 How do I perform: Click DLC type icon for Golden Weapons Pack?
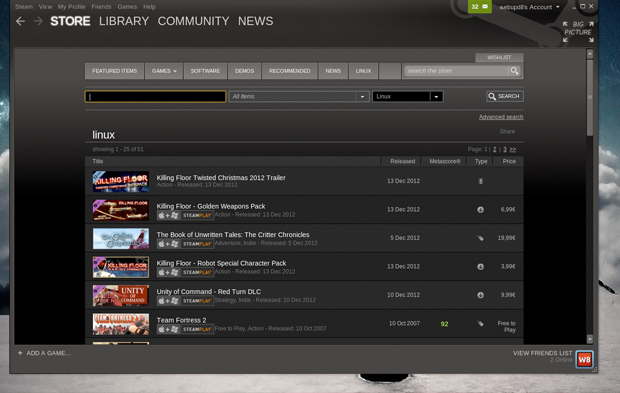click(x=480, y=210)
